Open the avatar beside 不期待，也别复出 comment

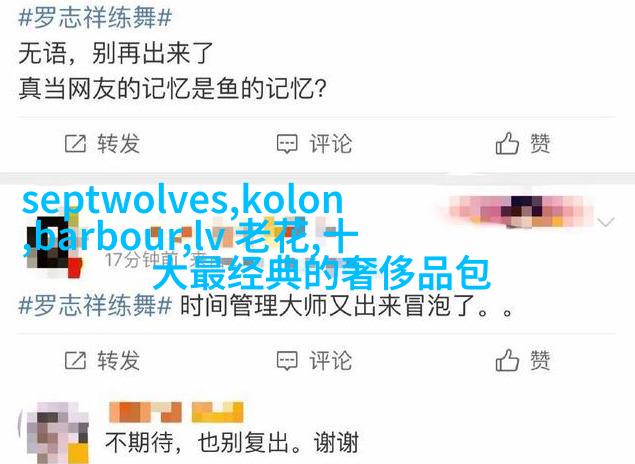tap(58, 432)
